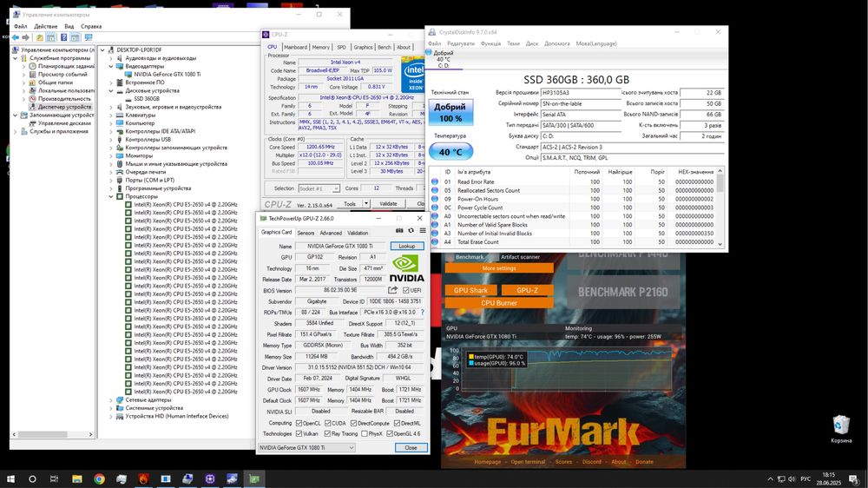Image resolution: width=868 pixels, height=488 pixels.
Task: Toggle OpenCL checkbox in GPU-Z
Action: pos(299,423)
